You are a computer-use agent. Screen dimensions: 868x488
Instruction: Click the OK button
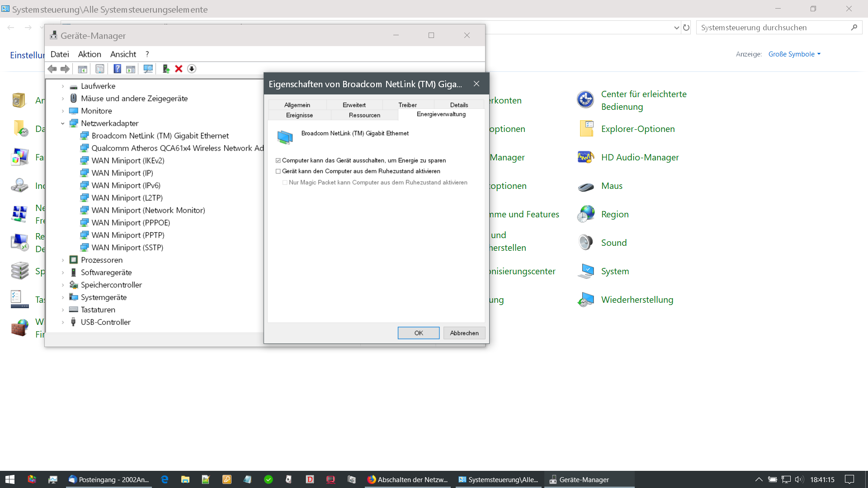[418, 333]
